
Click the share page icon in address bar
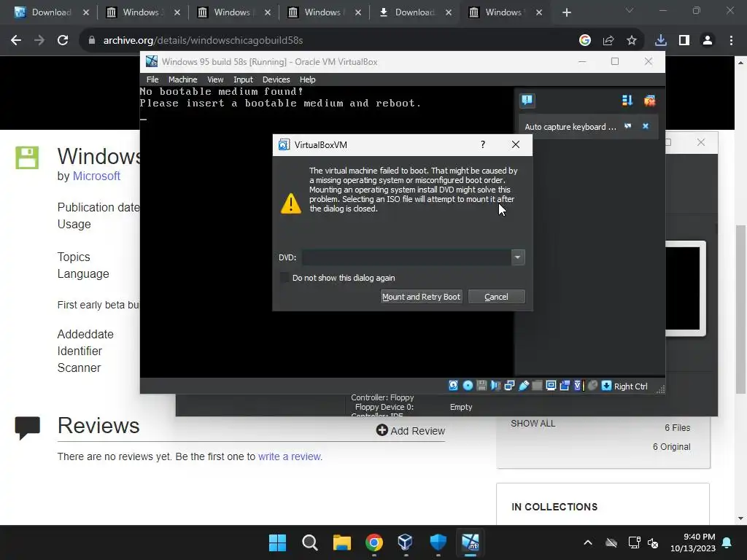pyautogui.click(x=608, y=41)
